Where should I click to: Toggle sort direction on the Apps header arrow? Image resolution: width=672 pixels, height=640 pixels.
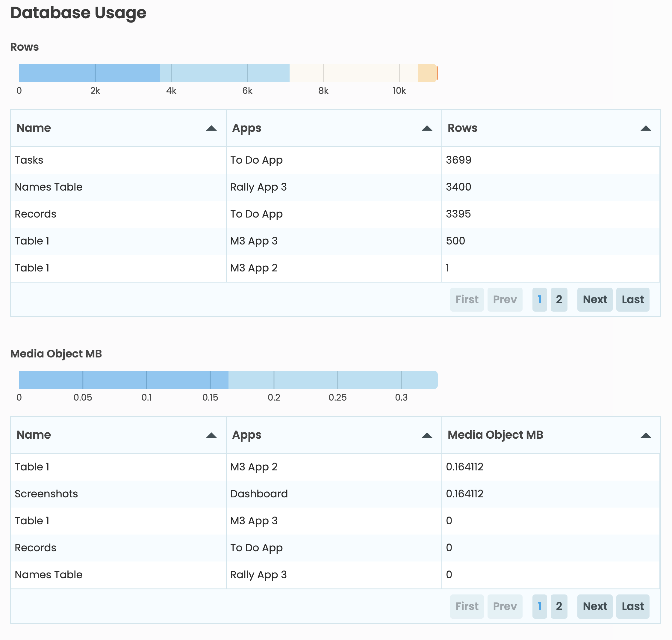(426, 128)
